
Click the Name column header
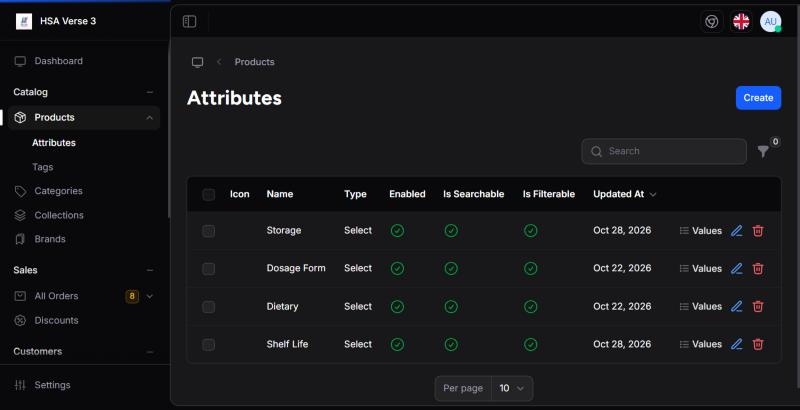[280, 194]
